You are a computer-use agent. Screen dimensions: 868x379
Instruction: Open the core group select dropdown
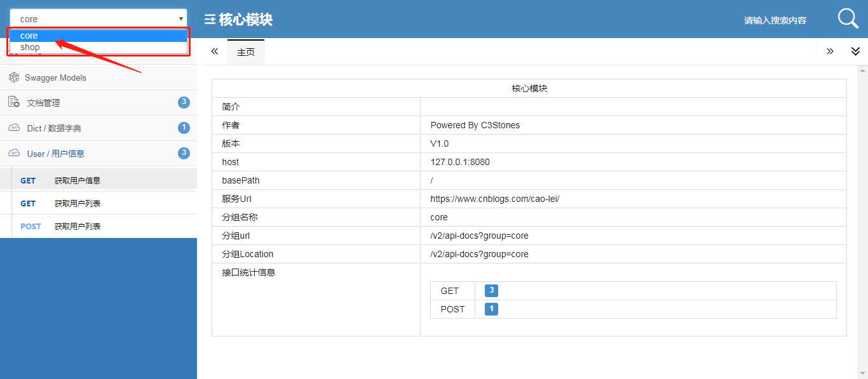98,19
